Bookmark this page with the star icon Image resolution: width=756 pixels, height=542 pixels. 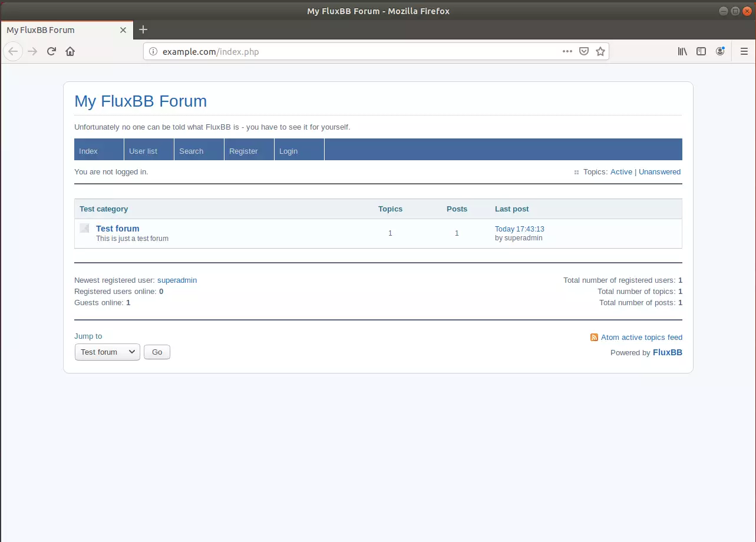(600, 51)
